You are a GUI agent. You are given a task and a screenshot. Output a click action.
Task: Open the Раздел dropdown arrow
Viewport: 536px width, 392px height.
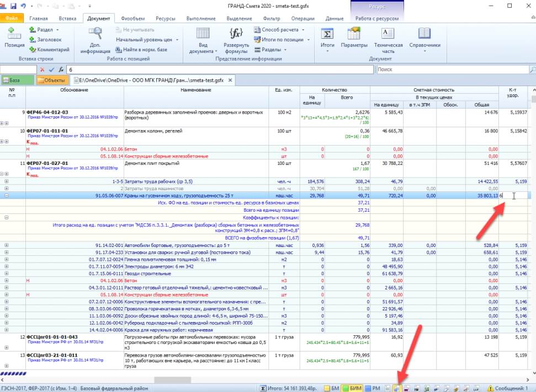click(57, 30)
